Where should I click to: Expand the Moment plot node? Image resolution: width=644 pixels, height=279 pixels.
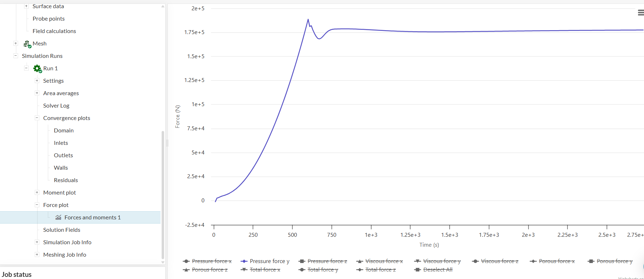37,192
